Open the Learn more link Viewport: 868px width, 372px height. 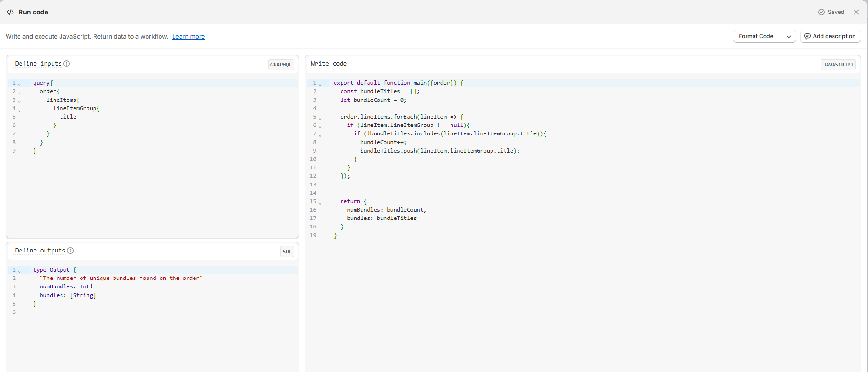[188, 37]
